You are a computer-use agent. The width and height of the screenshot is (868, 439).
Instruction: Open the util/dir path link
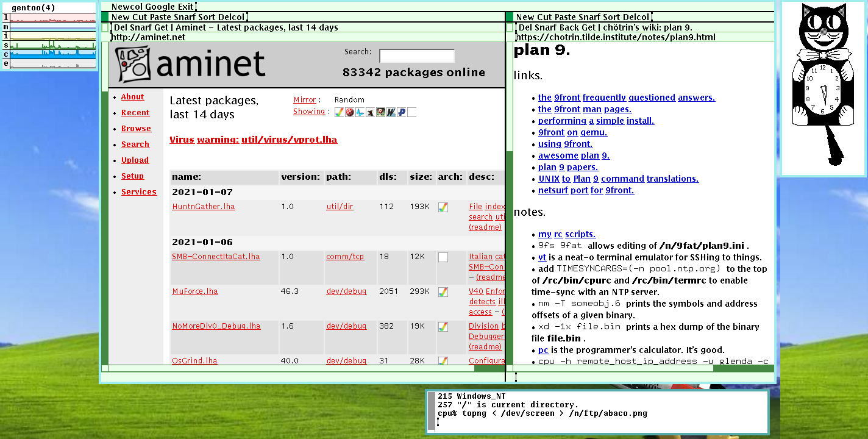pyautogui.click(x=340, y=207)
